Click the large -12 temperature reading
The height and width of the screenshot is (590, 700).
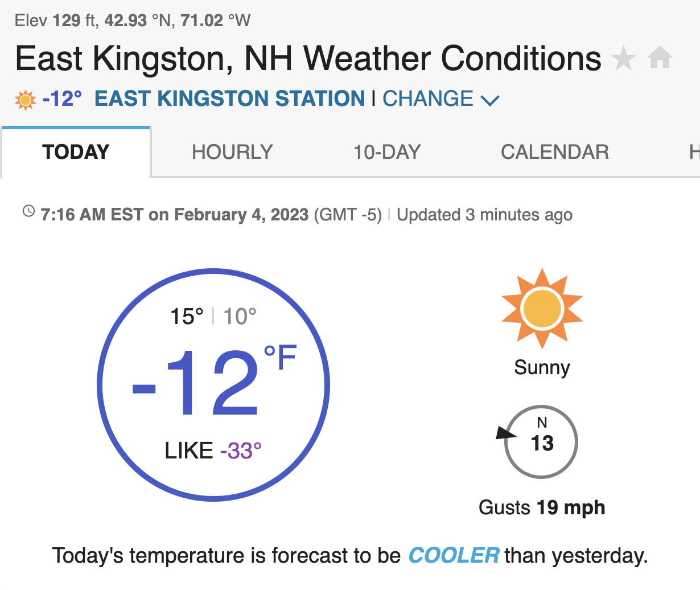tap(196, 383)
